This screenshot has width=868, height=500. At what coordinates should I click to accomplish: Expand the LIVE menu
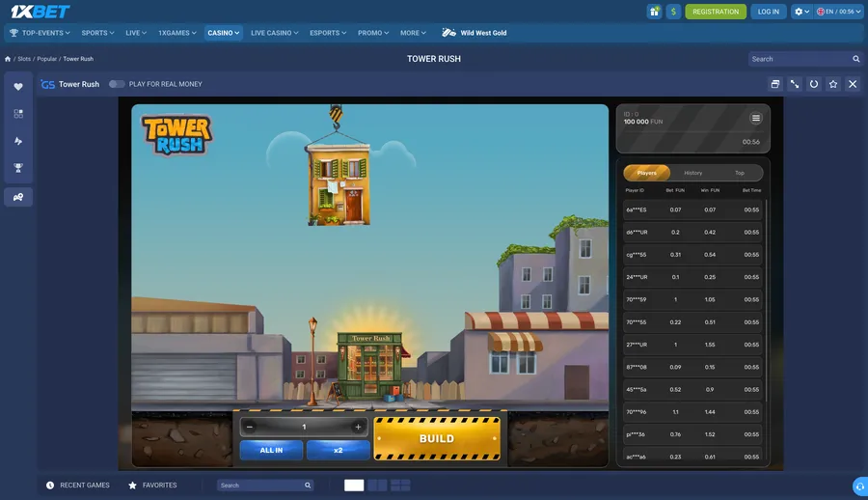136,33
